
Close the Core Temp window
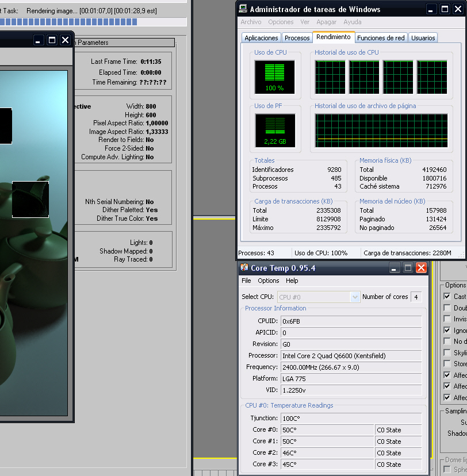(421, 268)
